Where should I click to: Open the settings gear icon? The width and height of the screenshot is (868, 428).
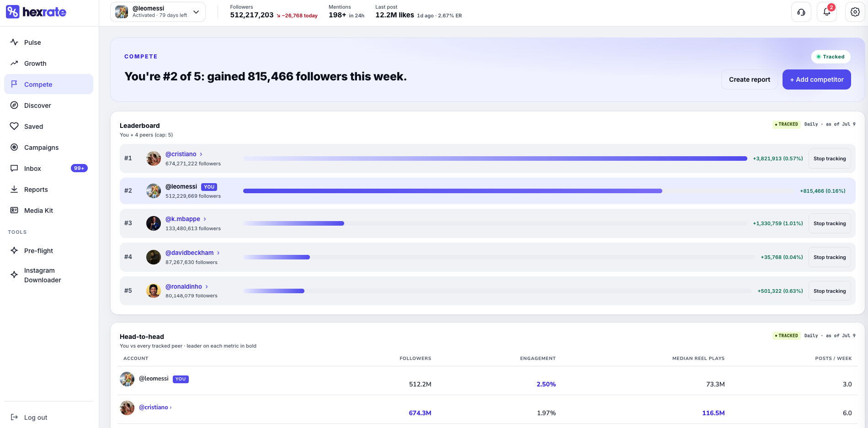[x=855, y=12]
